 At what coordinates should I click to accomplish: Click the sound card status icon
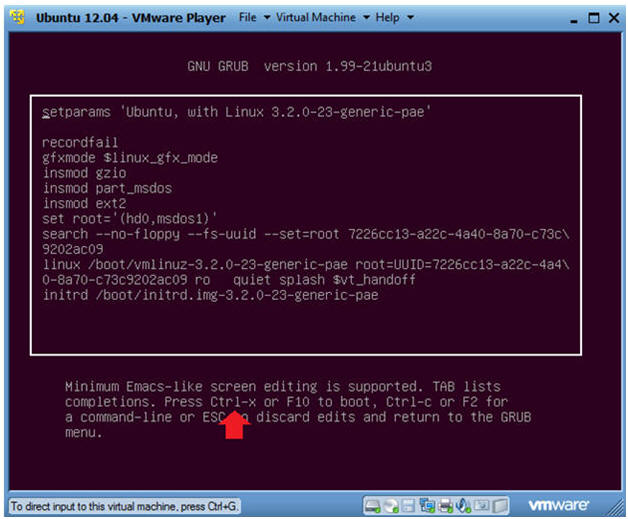tap(463, 506)
